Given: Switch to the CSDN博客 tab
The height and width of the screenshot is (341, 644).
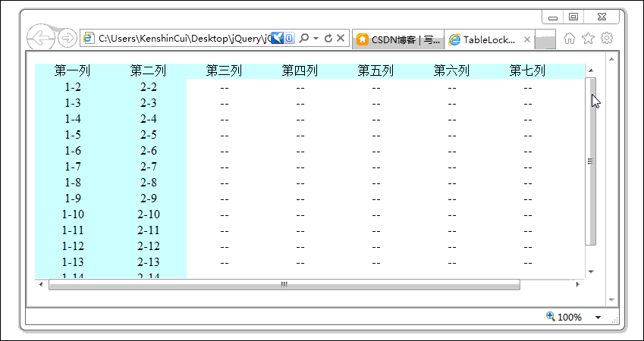Looking at the screenshot, I should [x=397, y=39].
